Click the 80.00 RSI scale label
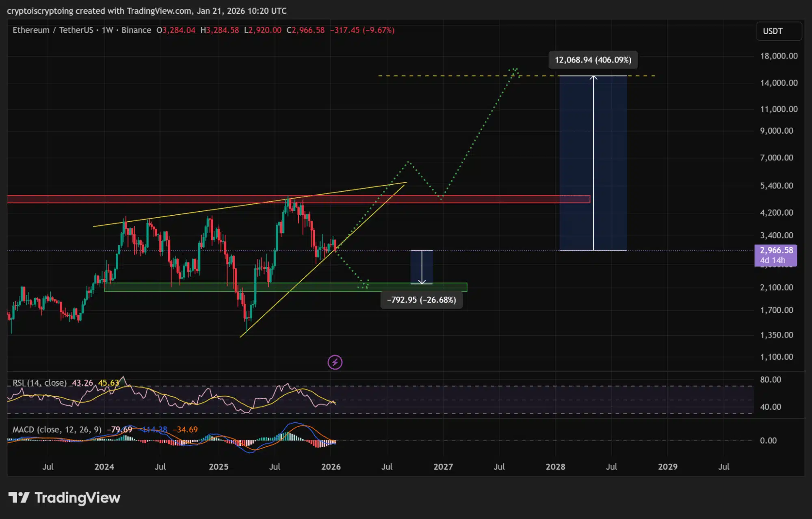 (x=770, y=380)
